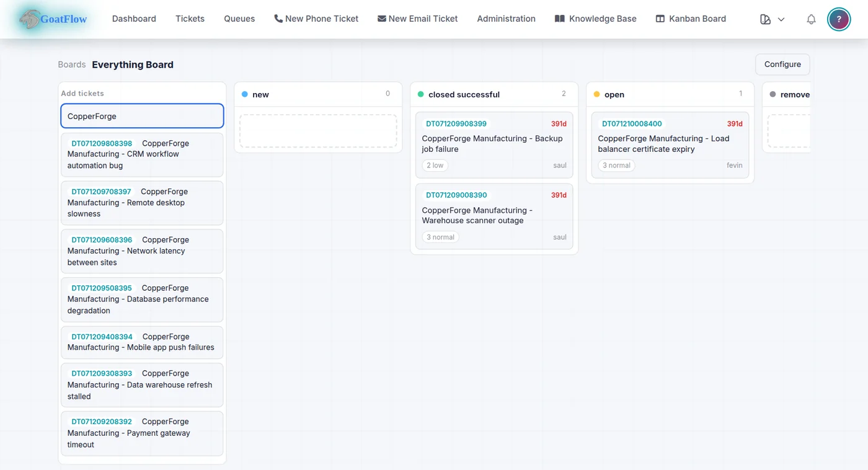Screen dimensions: 868x470
Task: Open notifications bell
Action: [811, 19]
